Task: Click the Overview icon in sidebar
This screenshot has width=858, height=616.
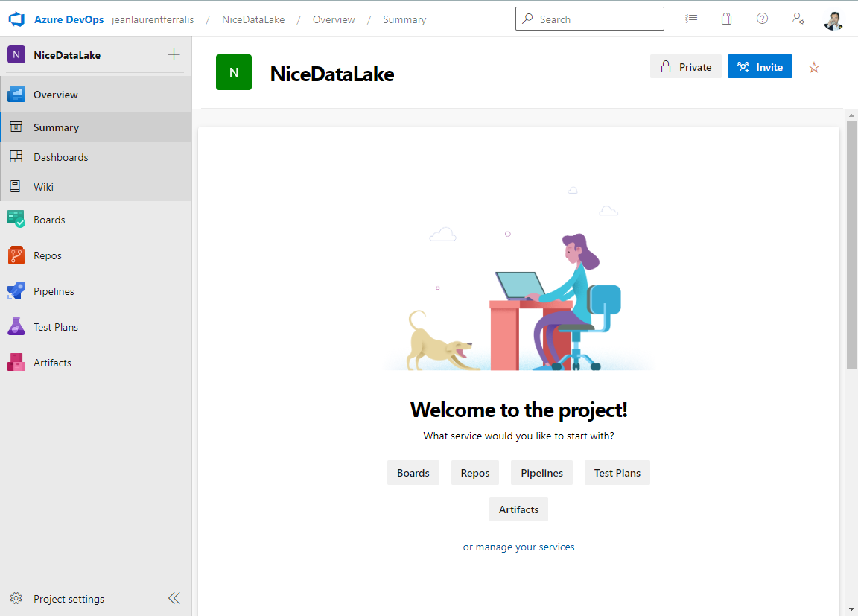Action: coord(16,94)
